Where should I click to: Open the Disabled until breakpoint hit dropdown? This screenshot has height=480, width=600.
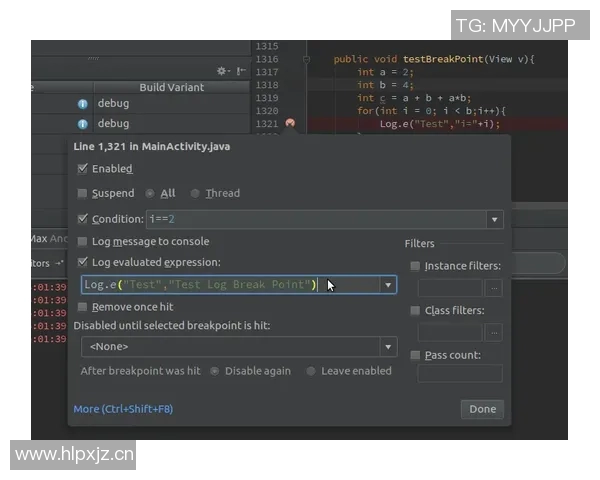[388, 347]
